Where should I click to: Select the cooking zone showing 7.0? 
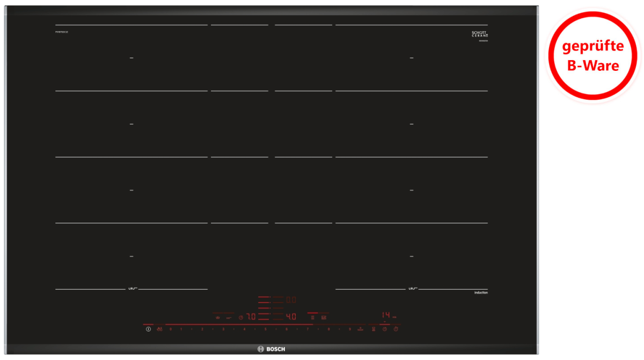[251, 317]
